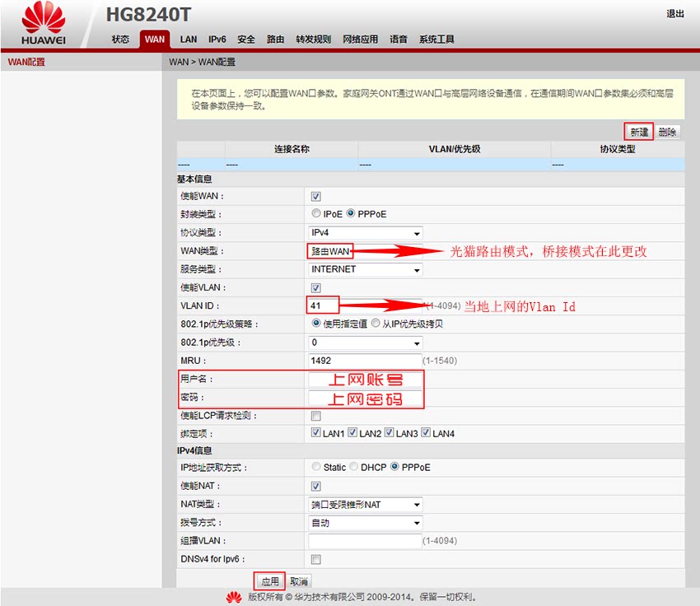Open the 协议类型 IPv4 dropdown
The image size is (700, 606).
[x=365, y=232]
